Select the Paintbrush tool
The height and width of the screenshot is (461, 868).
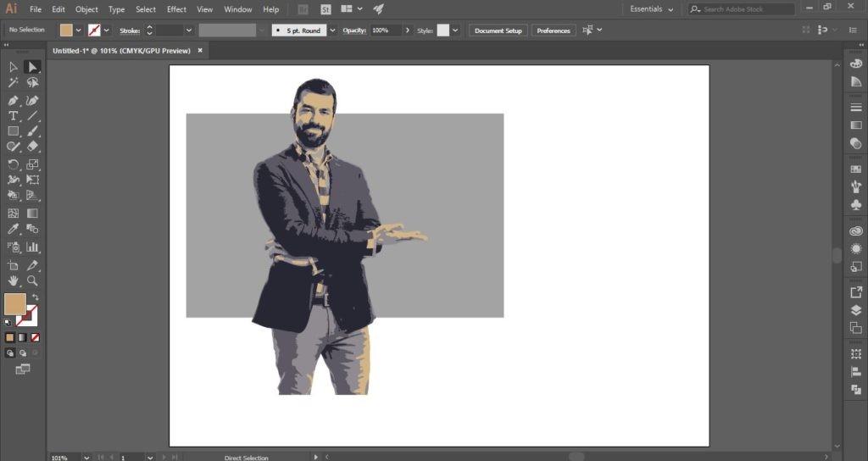tap(32, 131)
